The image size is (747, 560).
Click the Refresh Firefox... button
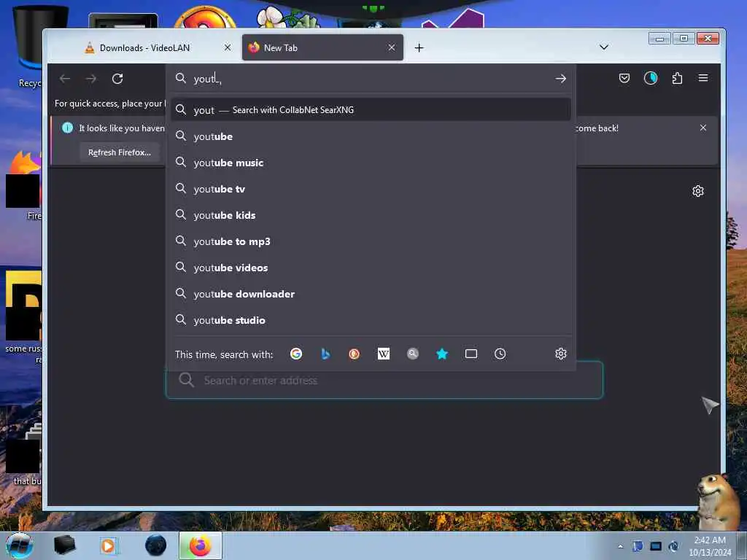click(120, 152)
